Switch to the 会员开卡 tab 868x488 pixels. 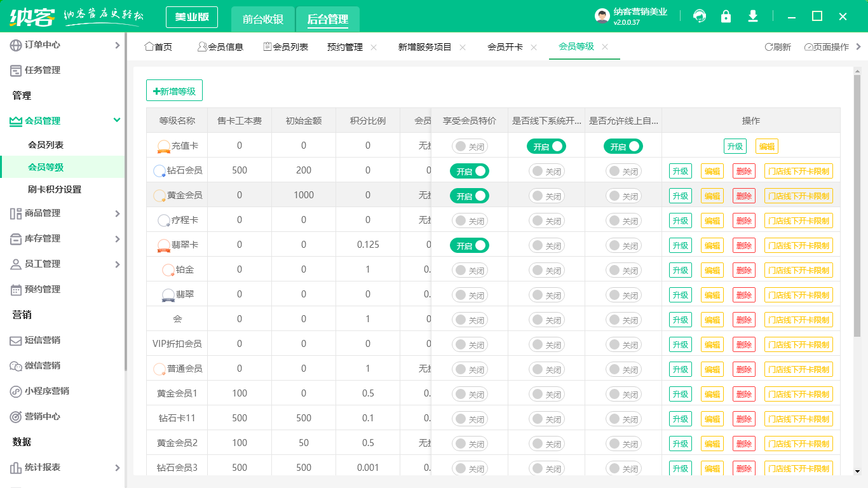click(505, 47)
